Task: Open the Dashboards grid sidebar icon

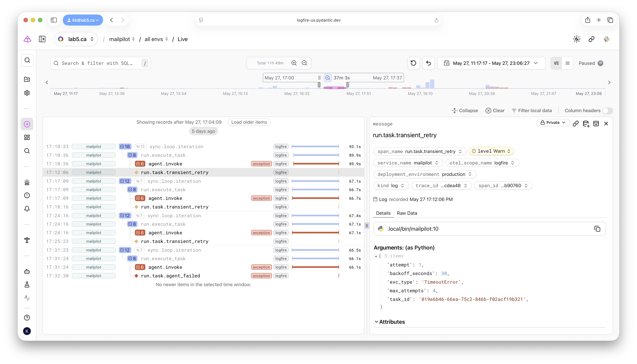Action: pos(27,138)
